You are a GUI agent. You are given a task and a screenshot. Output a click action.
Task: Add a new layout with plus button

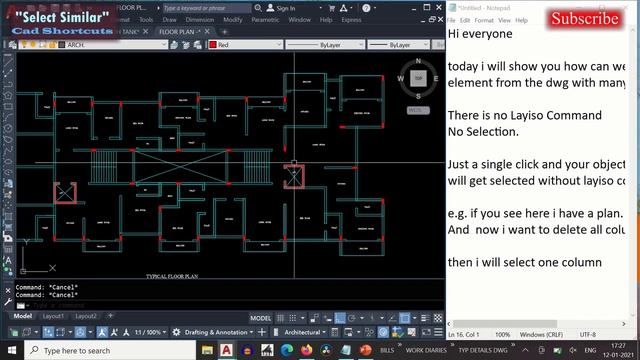[110, 316]
